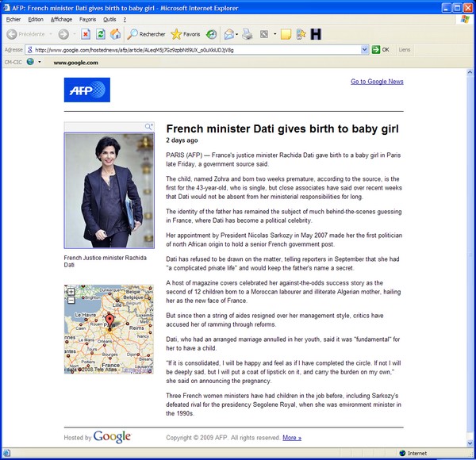This screenshot has height=460, width=476.
Task: Open the Outils menu
Action: click(109, 19)
